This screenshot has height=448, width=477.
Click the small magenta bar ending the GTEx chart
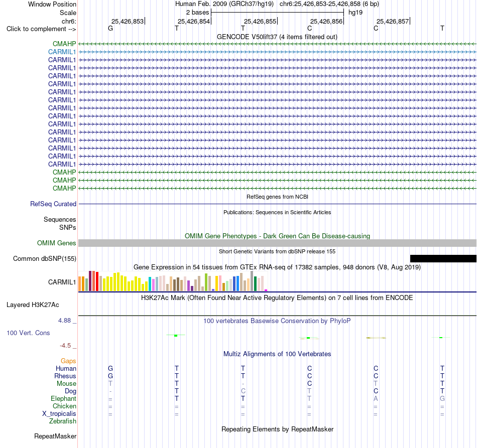266,290
